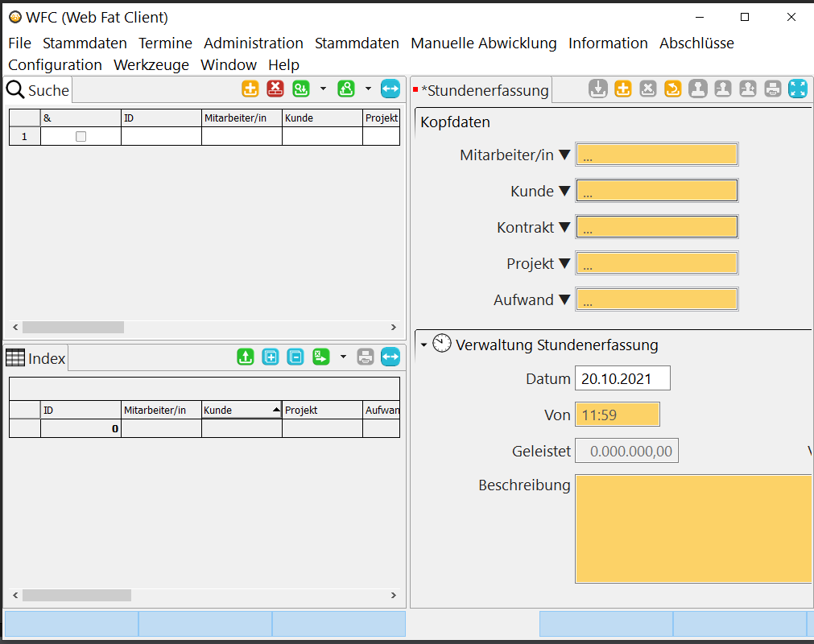
Task: Switch to the Stundenerfassung tab
Action: pyautogui.click(x=481, y=90)
